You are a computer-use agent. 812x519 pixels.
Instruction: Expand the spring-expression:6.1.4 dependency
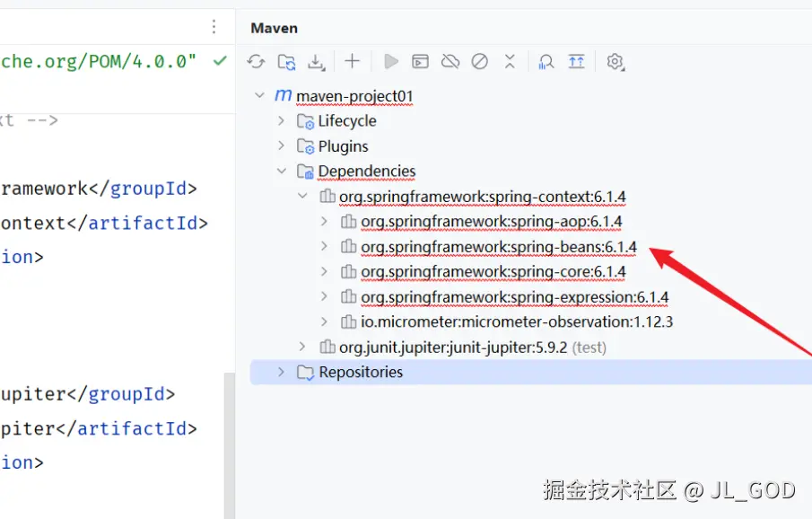click(324, 296)
